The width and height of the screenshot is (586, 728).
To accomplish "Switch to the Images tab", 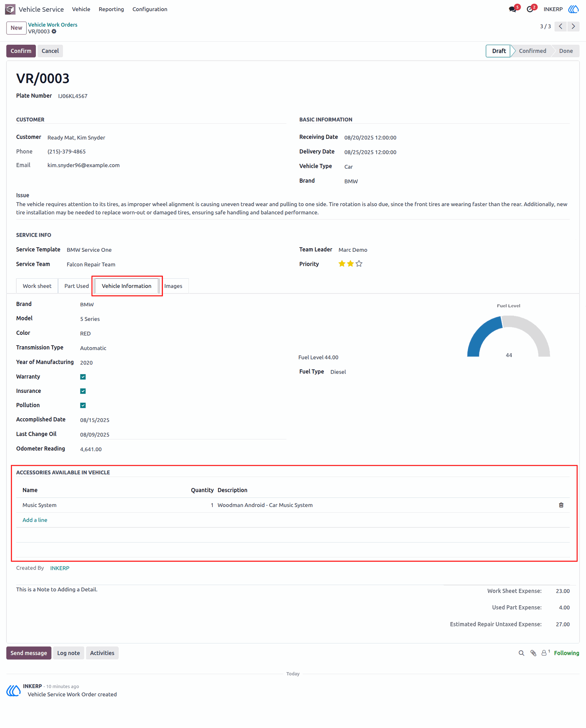I will [x=173, y=286].
